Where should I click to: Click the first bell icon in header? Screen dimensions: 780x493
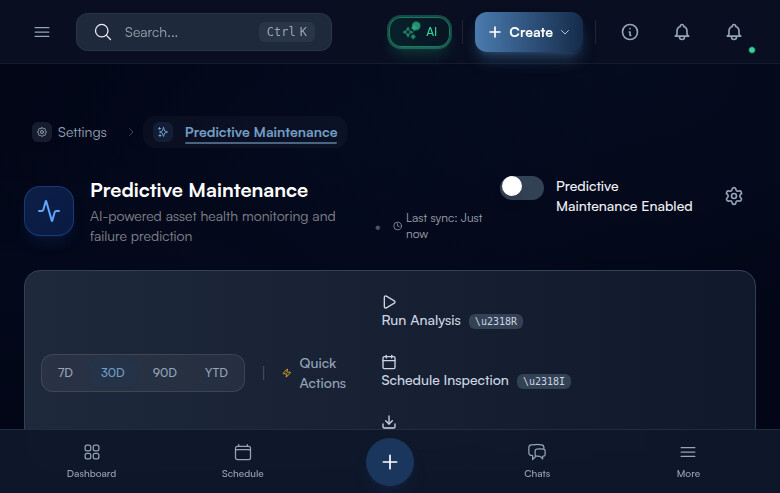(x=682, y=32)
